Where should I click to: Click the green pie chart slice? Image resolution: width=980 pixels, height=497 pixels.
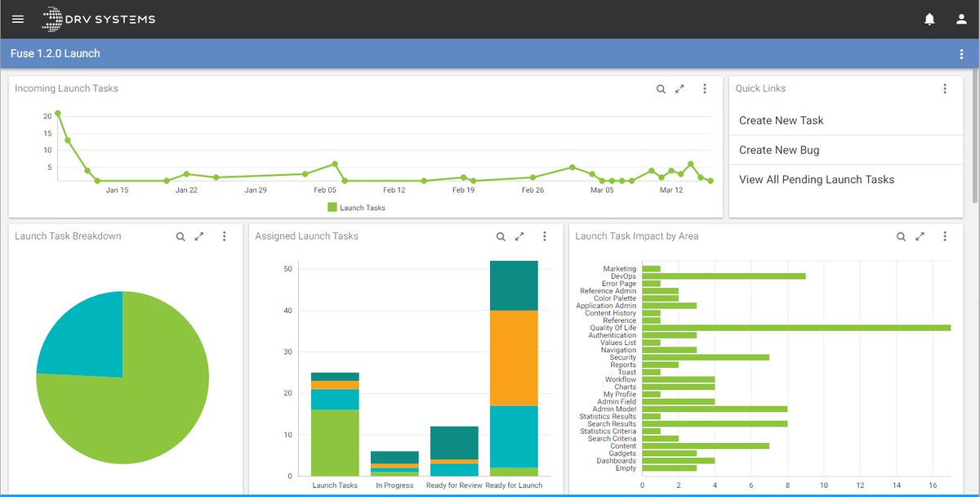click(139, 401)
